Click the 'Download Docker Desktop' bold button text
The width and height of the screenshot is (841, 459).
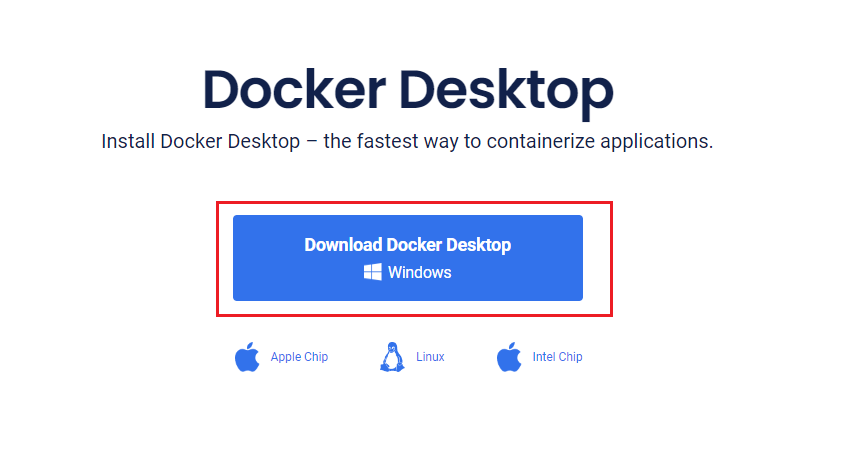pos(408,245)
